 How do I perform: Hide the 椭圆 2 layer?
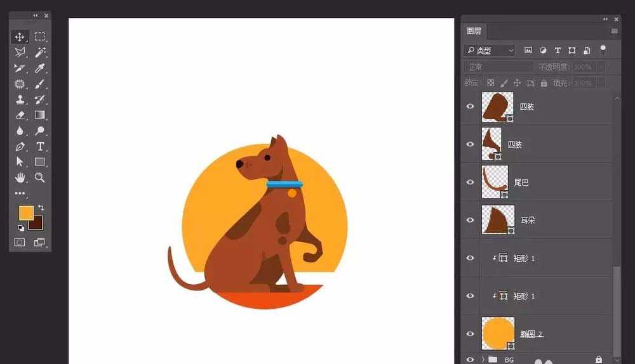[471, 334]
